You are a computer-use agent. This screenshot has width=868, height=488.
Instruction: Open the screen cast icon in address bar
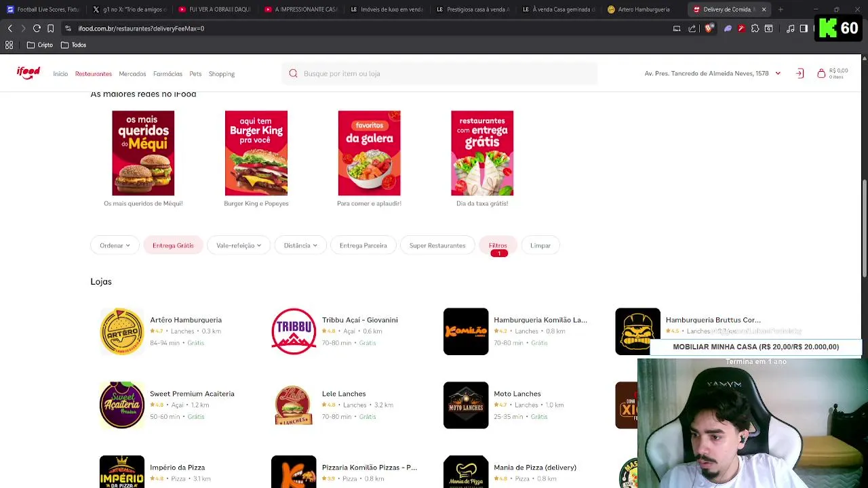click(x=677, y=28)
